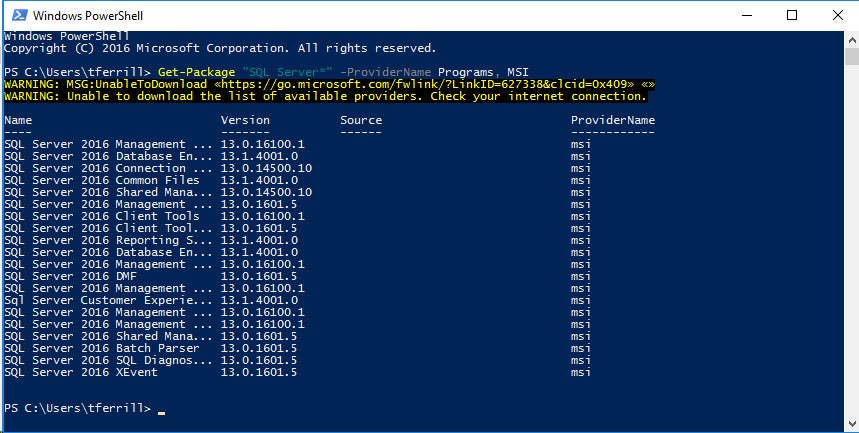Click the "ProviderName" column header

[x=612, y=121]
